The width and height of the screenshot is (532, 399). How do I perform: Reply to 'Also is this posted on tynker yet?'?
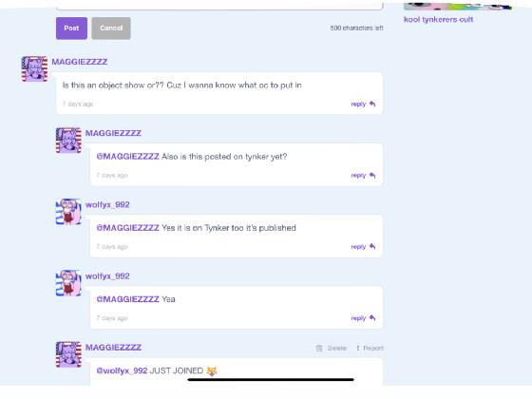pyautogui.click(x=363, y=175)
